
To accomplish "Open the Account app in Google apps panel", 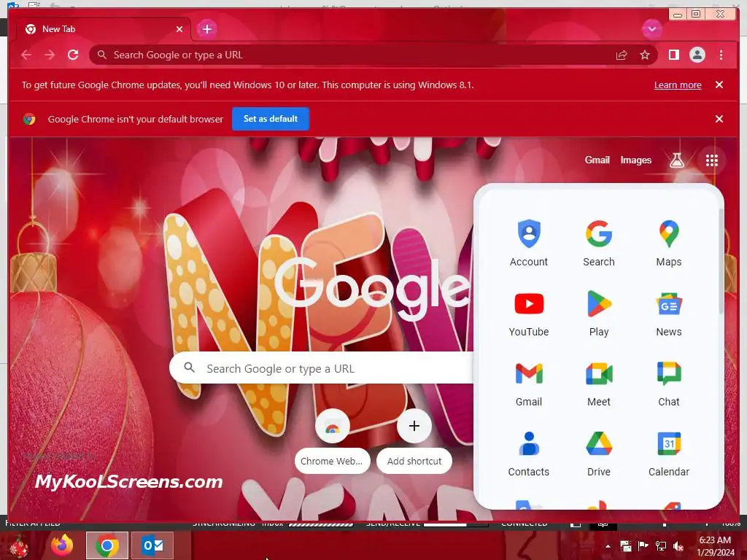I will [x=529, y=243].
